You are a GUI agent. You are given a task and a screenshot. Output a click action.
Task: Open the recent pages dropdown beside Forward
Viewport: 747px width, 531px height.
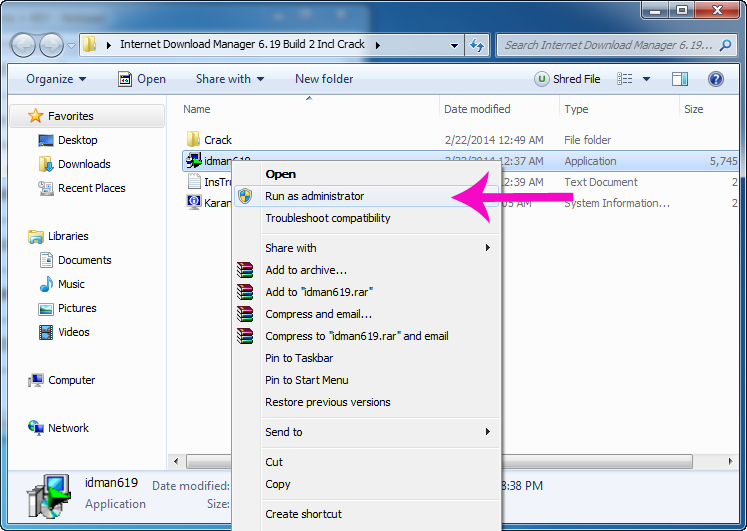(x=71, y=46)
